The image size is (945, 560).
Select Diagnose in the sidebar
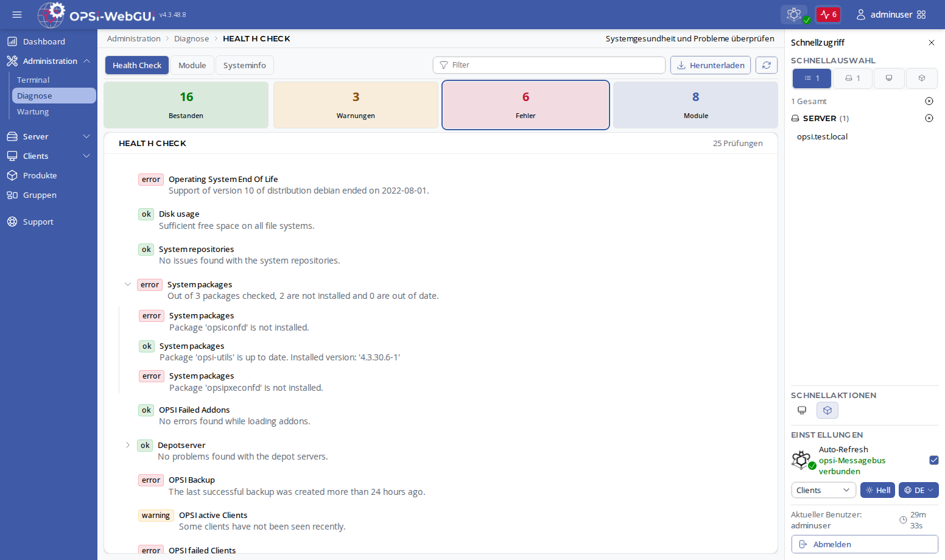pos(54,96)
